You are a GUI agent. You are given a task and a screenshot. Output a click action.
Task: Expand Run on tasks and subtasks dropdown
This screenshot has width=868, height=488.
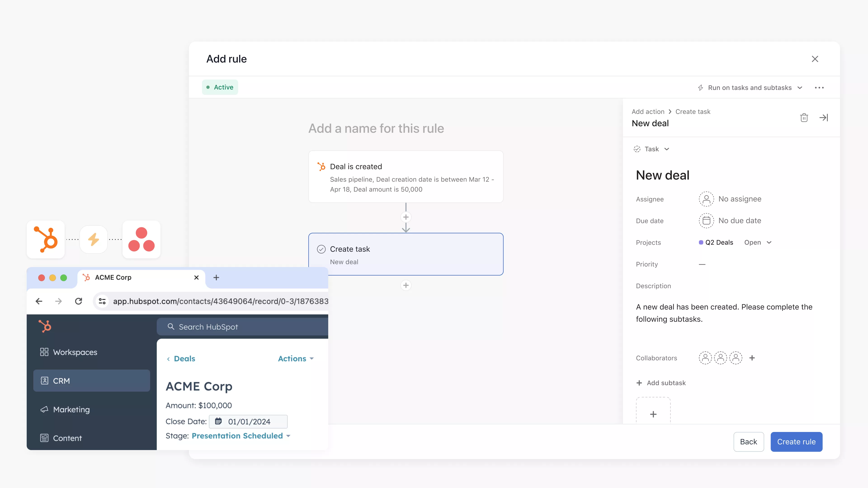[x=750, y=88]
